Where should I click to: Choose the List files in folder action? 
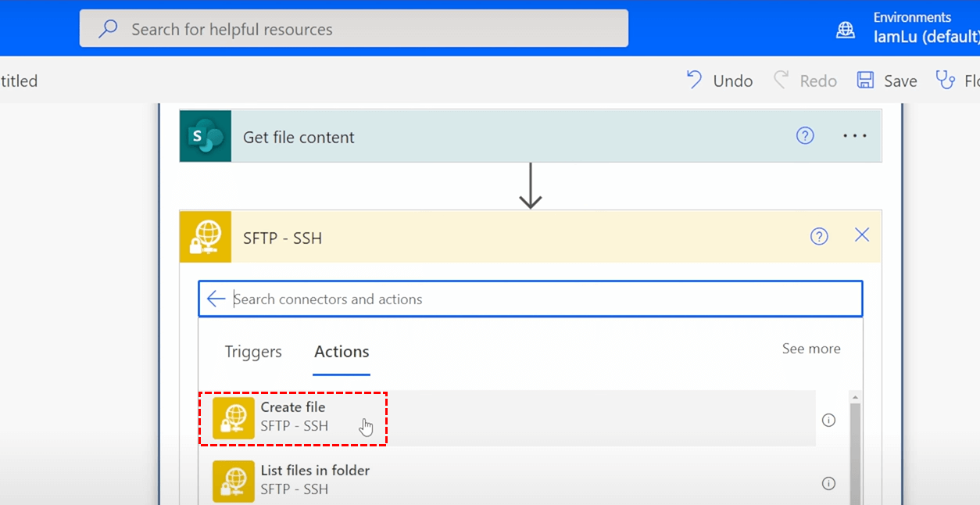(x=315, y=479)
